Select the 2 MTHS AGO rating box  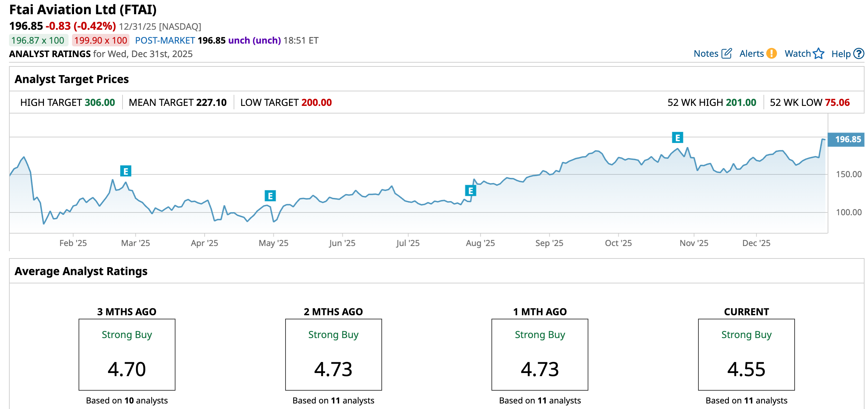[333, 354]
